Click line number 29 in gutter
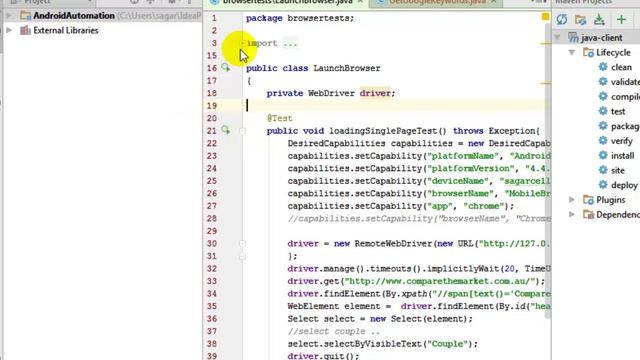640x360 pixels. pyautogui.click(x=211, y=231)
